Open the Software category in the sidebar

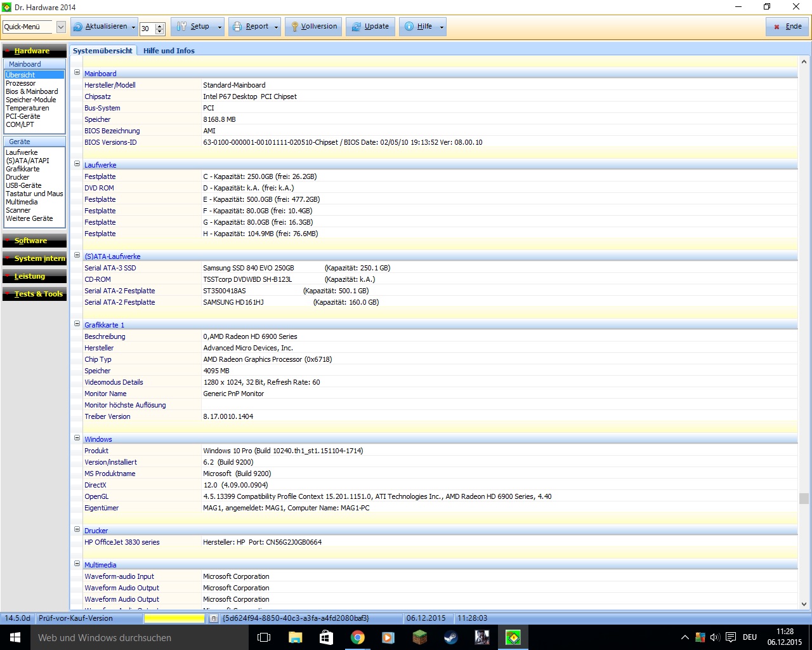(x=34, y=241)
